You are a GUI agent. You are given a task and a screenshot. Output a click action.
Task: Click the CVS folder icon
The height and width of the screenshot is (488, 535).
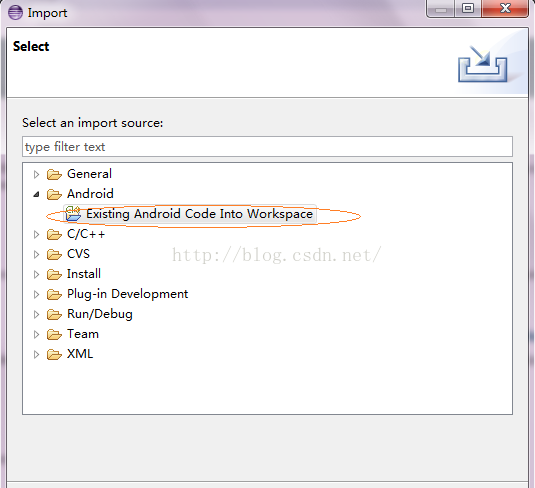[x=54, y=254]
